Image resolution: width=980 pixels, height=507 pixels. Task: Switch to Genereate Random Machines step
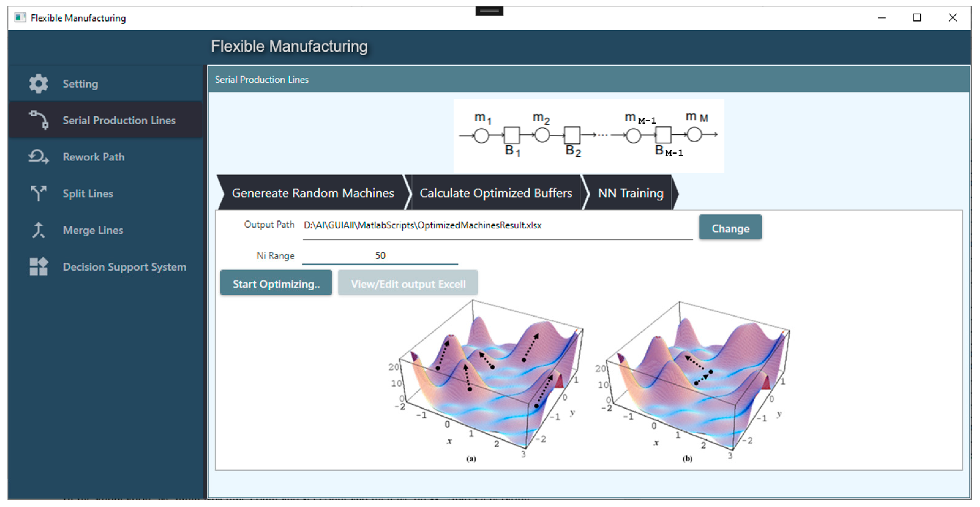[x=312, y=193]
